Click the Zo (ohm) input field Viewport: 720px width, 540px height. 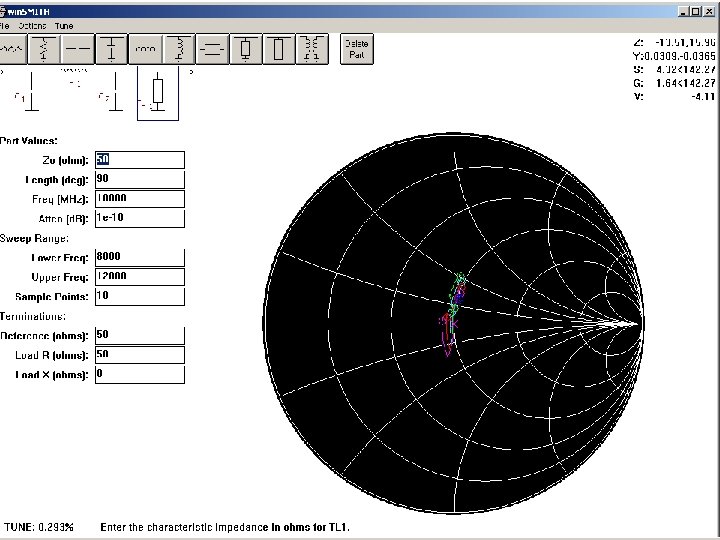click(140, 160)
